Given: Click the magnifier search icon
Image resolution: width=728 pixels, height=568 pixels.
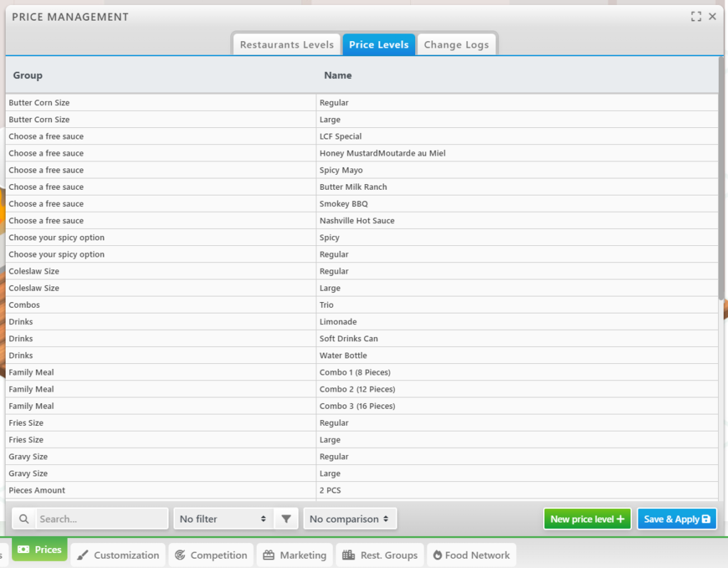Looking at the screenshot, I should (x=24, y=519).
